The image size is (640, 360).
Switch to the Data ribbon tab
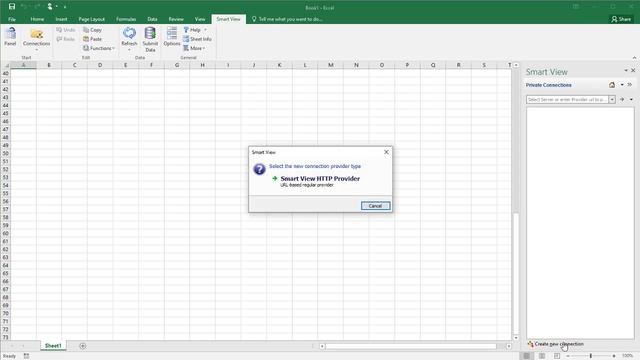(x=152, y=19)
